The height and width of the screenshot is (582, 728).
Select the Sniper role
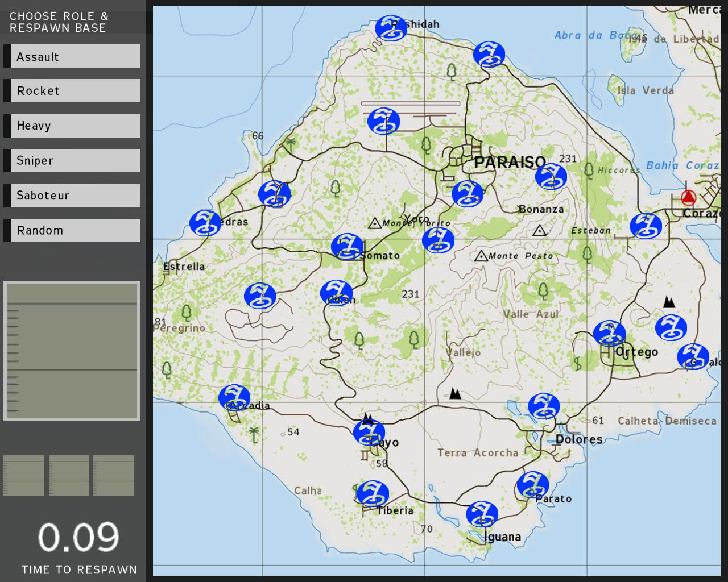[72, 160]
